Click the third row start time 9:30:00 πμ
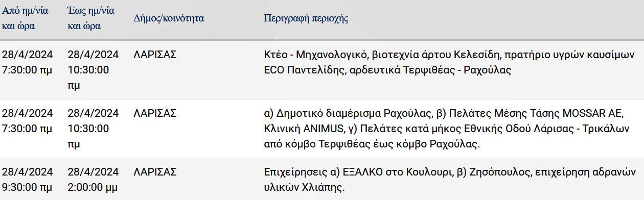 click(27, 187)
